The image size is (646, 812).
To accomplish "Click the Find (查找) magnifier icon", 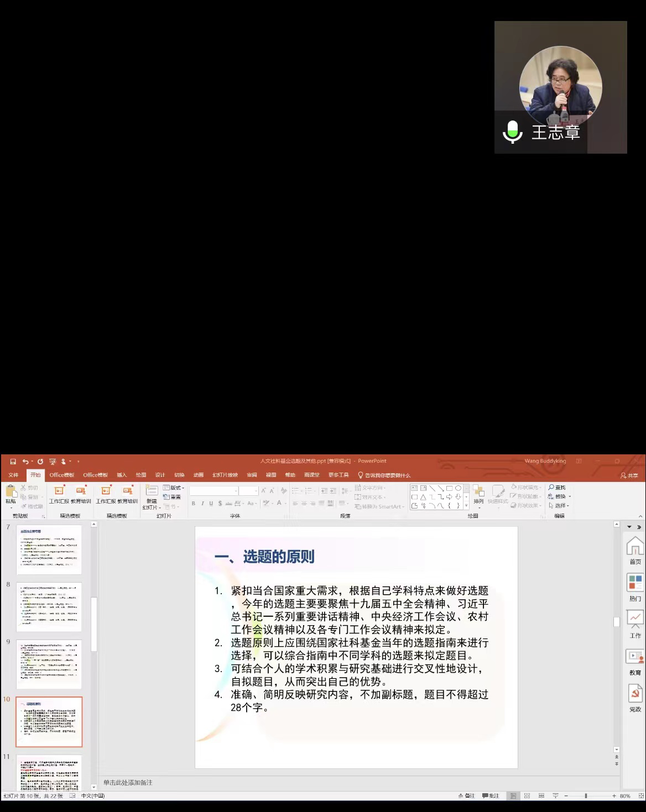I will [x=551, y=488].
